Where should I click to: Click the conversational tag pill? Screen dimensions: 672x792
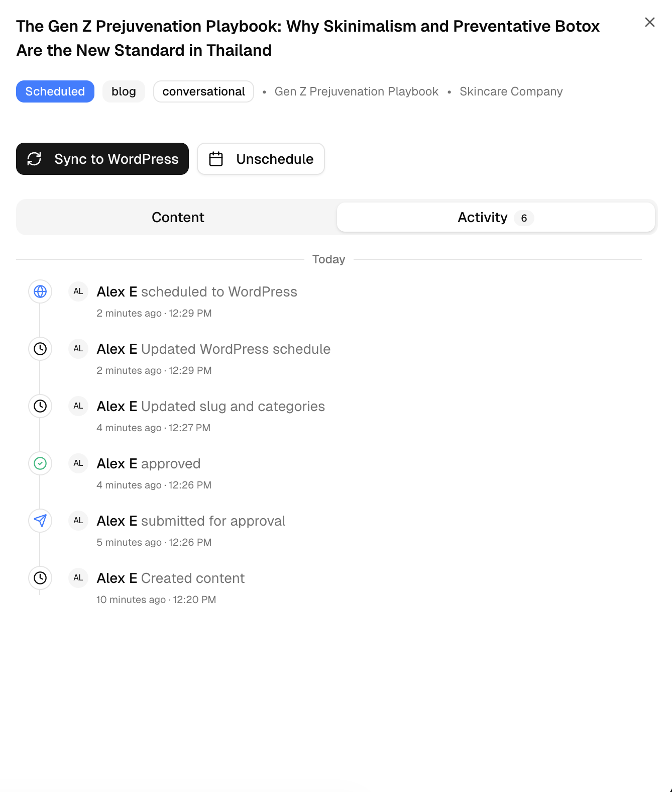203,91
